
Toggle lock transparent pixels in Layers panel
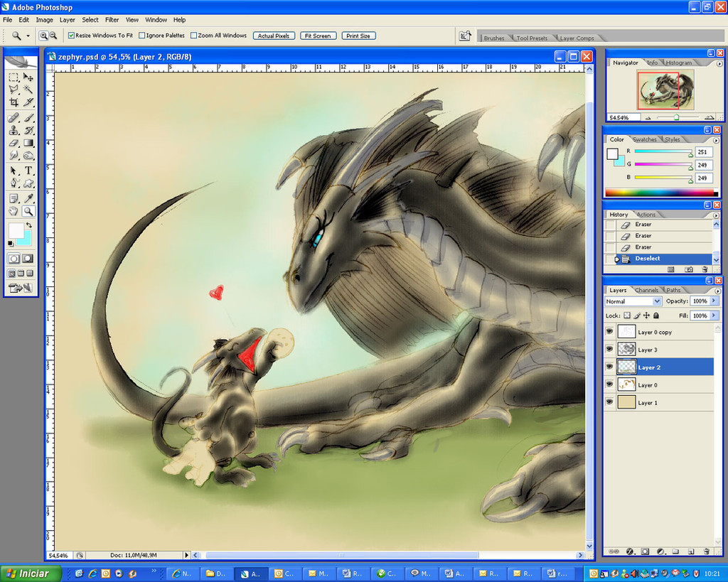627,316
